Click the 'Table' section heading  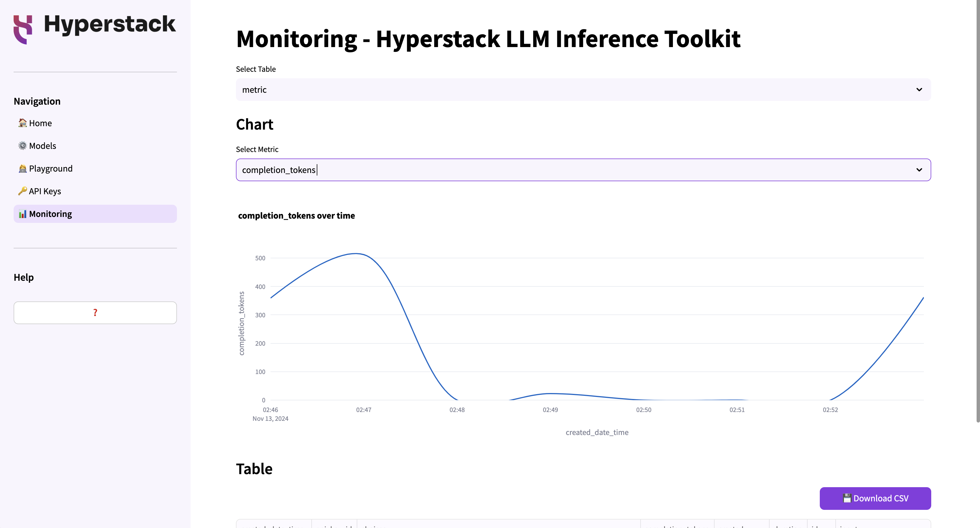[x=254, y=469]
